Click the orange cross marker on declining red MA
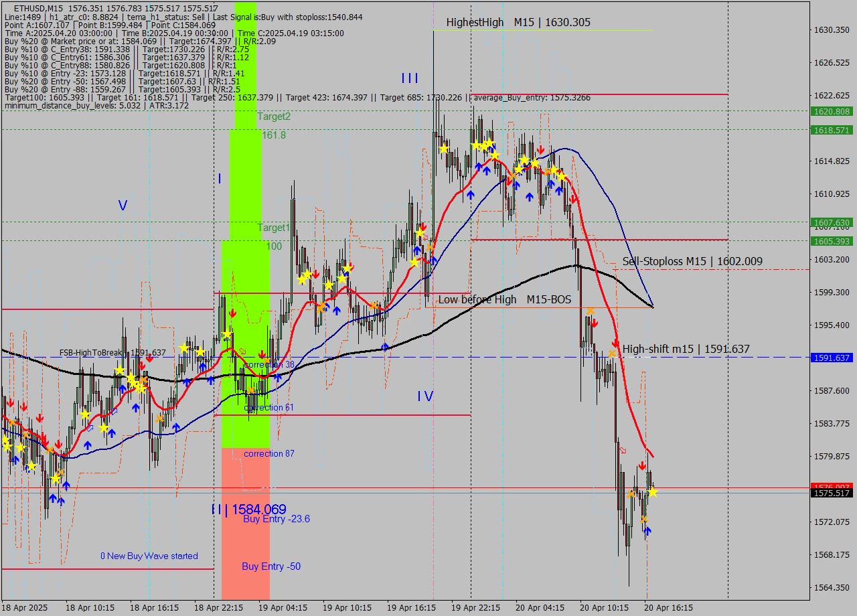The image size is (857, 616). coord(591,310)
